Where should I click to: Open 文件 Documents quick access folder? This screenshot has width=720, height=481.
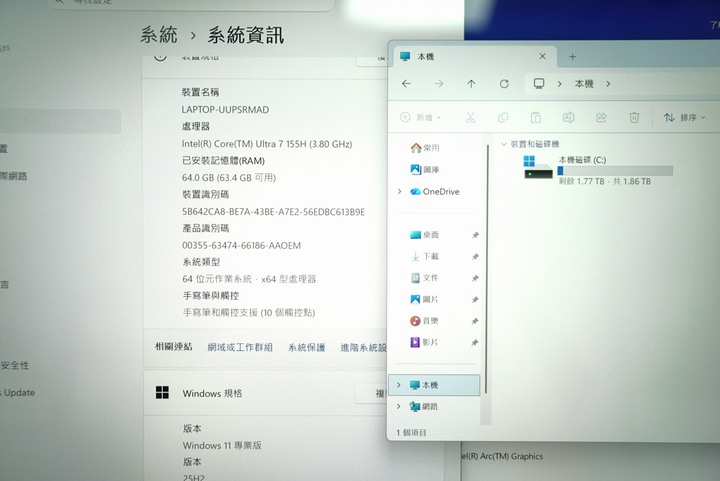pyautogui.click(x=424, y=278)
